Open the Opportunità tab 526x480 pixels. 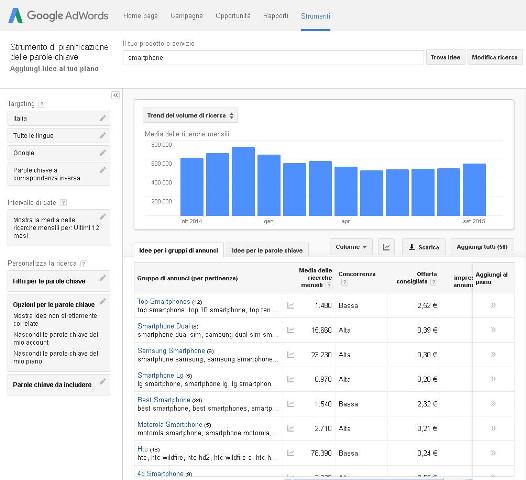(233, 16)
